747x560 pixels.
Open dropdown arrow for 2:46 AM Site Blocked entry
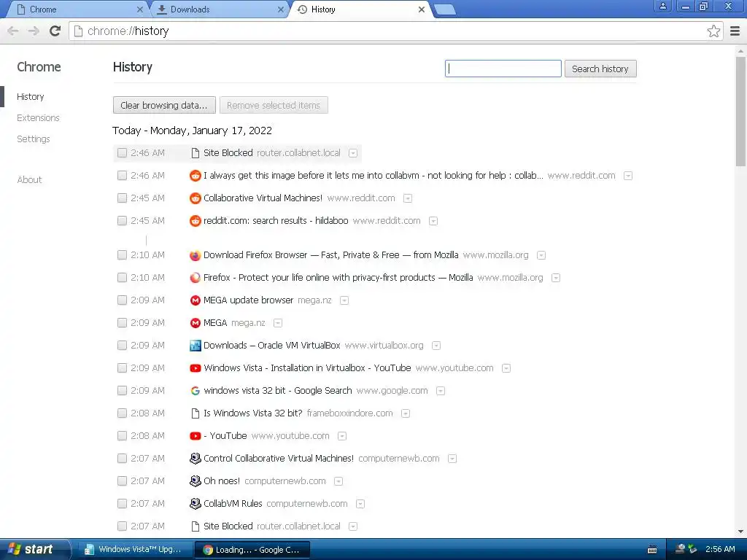click(353, 153)
